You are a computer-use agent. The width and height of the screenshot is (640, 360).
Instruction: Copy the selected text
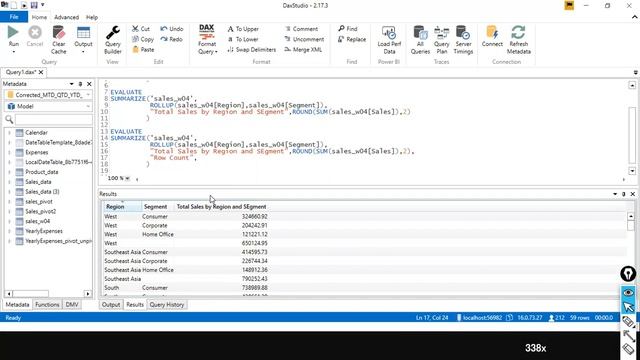[143, 39]
